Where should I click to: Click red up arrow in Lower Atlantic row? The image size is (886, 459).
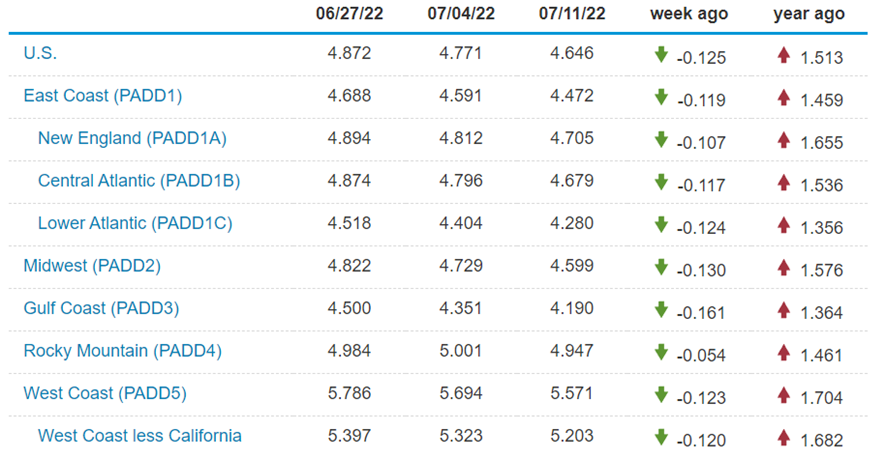coord(784,224)
